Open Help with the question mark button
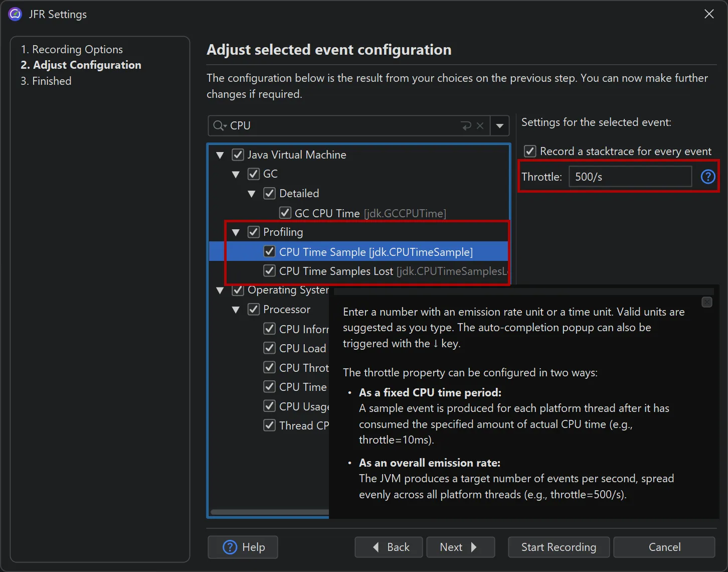Screen dimensions: 728x572 pos(243,547)
